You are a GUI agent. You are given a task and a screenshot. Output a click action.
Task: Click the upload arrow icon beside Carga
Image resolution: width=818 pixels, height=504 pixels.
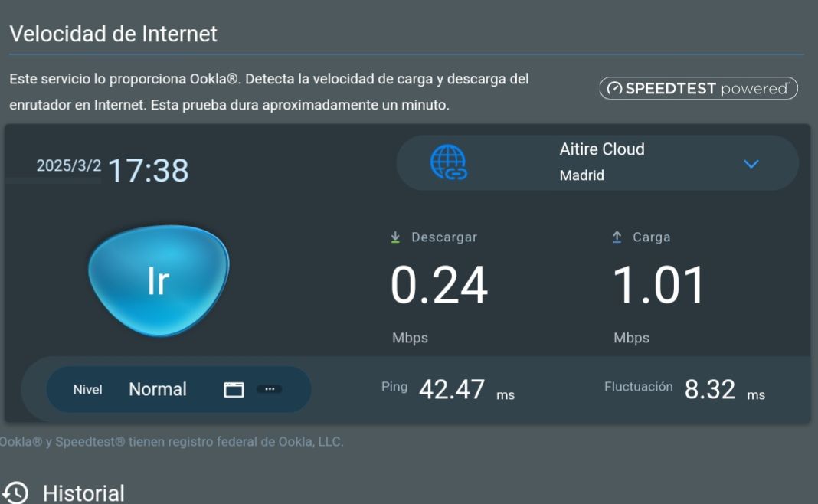pyautogui.click(x=617, y=237)
